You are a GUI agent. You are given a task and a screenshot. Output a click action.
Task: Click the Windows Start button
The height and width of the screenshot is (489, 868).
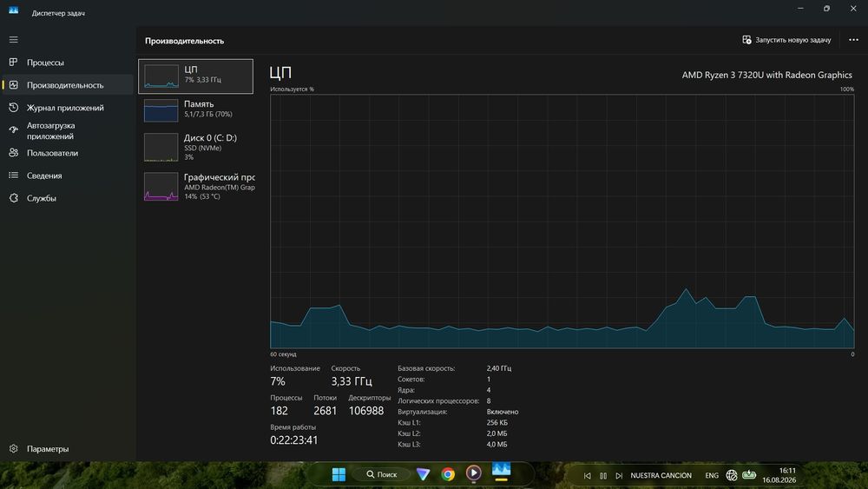pos(339,474)
